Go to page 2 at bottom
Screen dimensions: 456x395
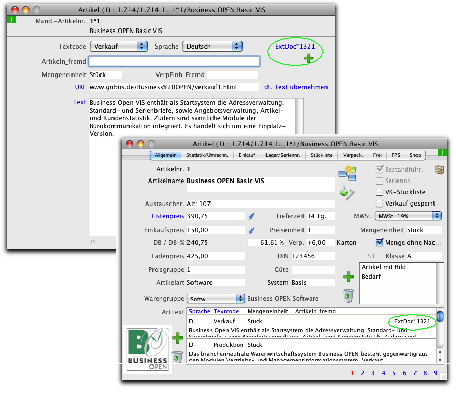(362, 373)
